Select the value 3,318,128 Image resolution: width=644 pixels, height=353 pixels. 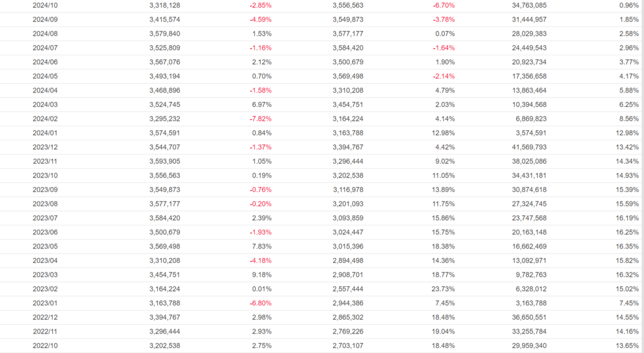165,5
